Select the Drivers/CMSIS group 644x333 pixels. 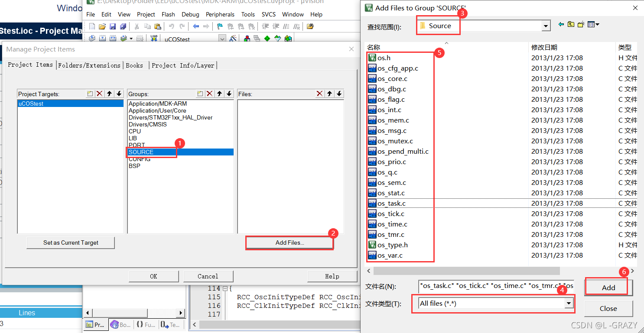[148, 124]
